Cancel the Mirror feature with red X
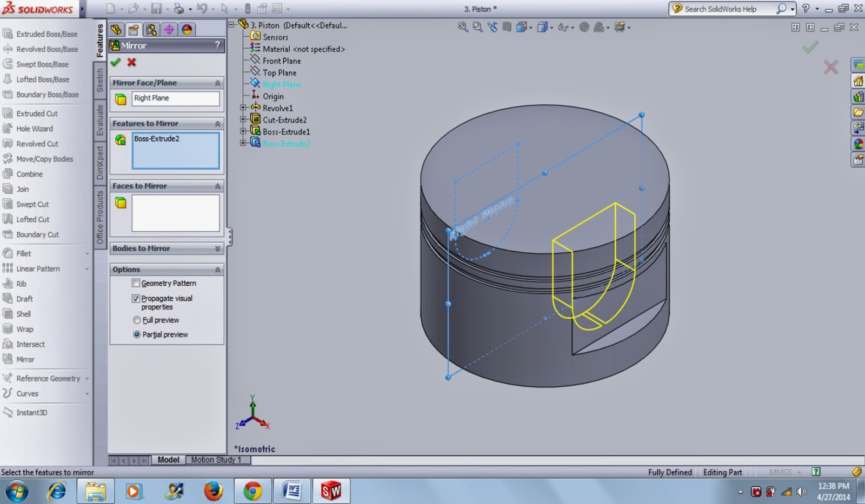 click(130, 62)
